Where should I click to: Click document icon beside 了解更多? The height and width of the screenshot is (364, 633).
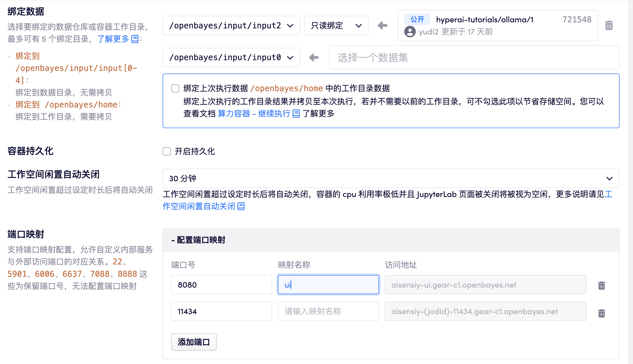pos(135,39)
